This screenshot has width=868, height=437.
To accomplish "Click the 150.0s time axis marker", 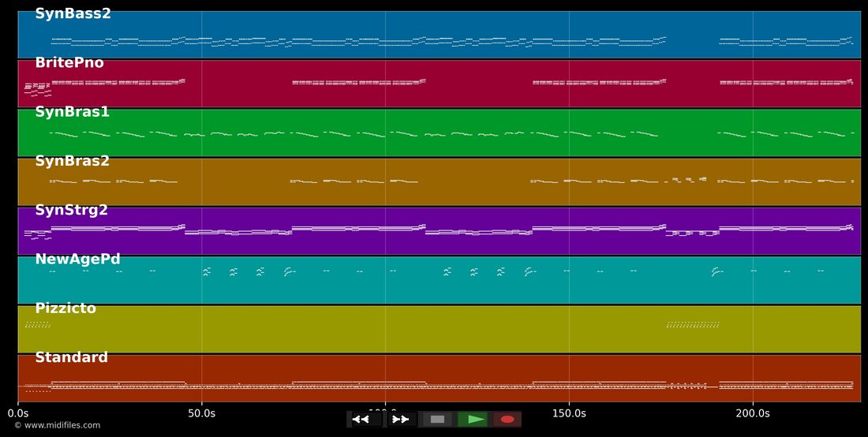I will [x=569, y=413].
